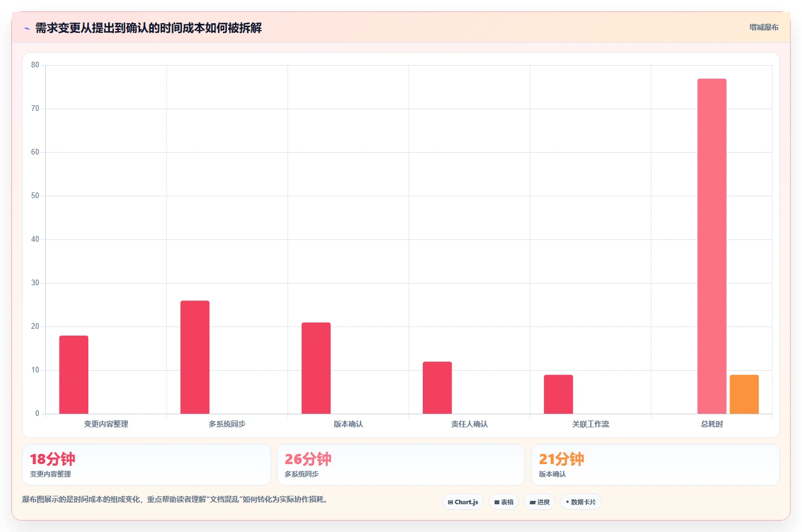Click the 关联工作流 x-axis label
Viewport: 802px width, 532px height.
590,424
